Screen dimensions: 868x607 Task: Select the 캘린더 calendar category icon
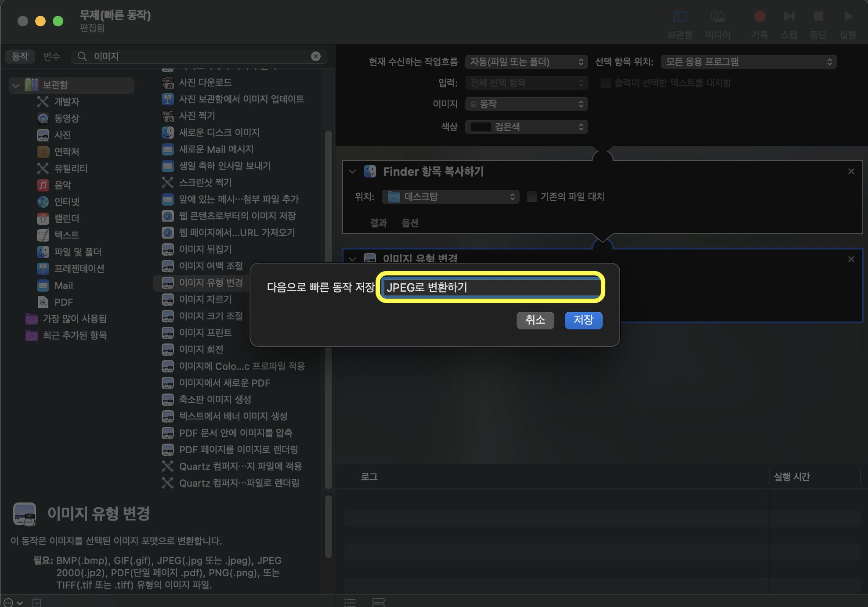tap(43, 218)
